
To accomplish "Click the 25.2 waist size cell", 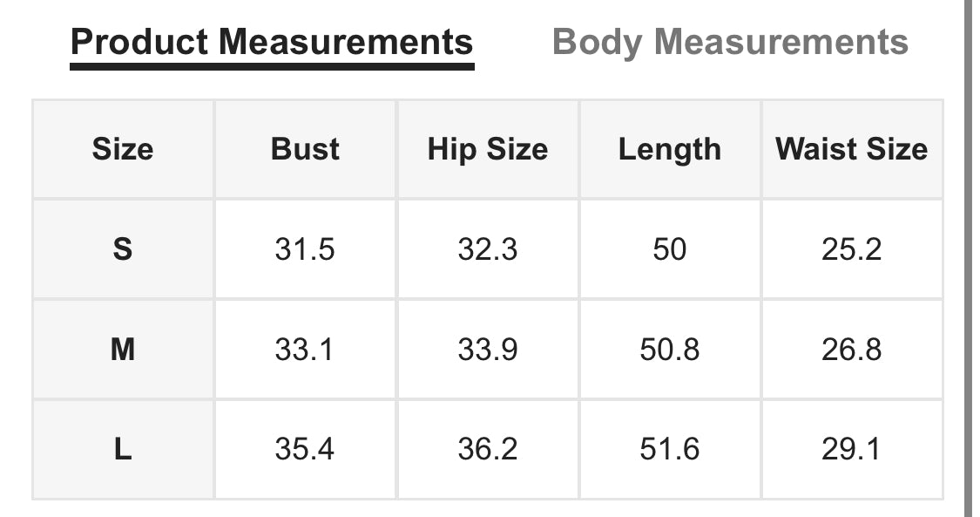I will (x=852, y=249).
